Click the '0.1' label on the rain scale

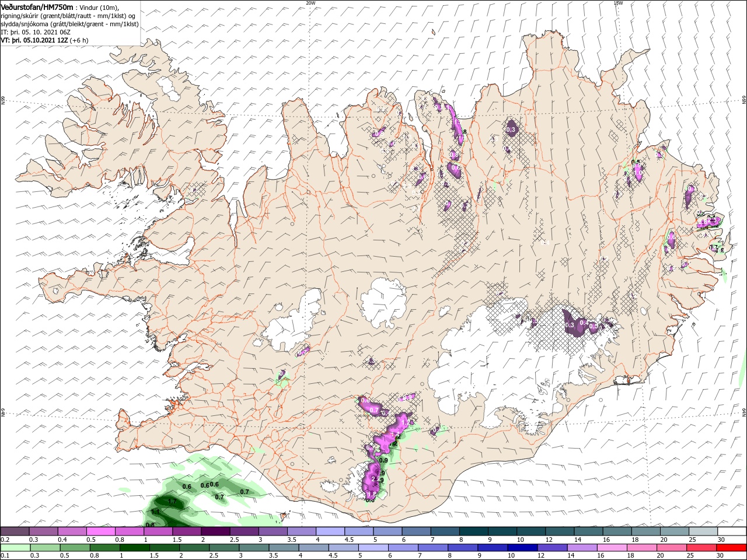point(5,556)
